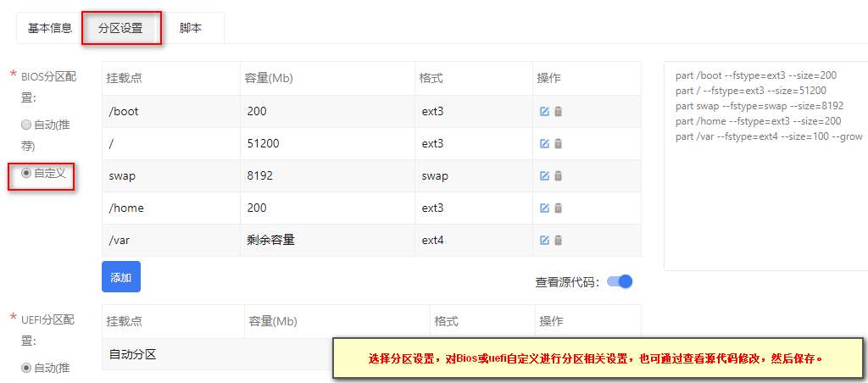Delete the /home partition row
This screenshot has height=383, width=868.
558,208
